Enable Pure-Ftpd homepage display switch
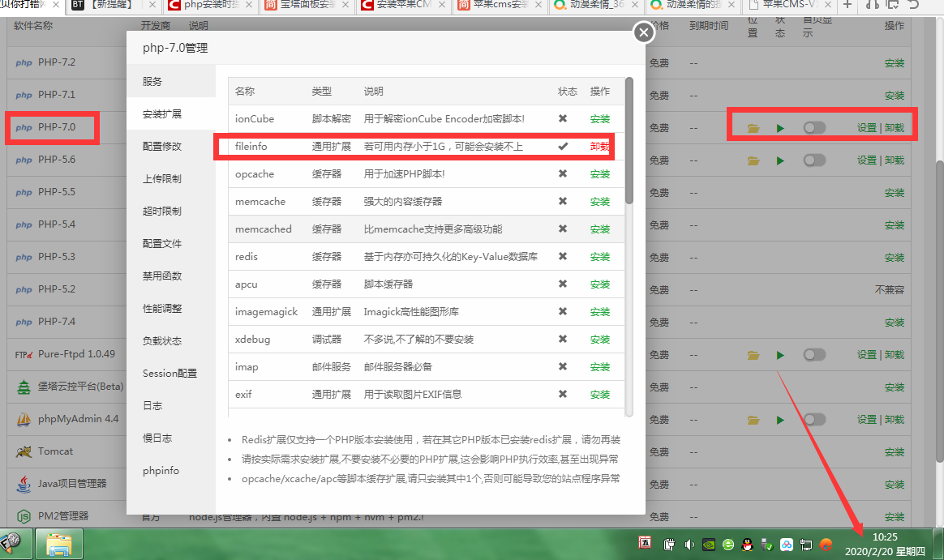Viewport: 944px width, 560px height. (x=814, y=355)
